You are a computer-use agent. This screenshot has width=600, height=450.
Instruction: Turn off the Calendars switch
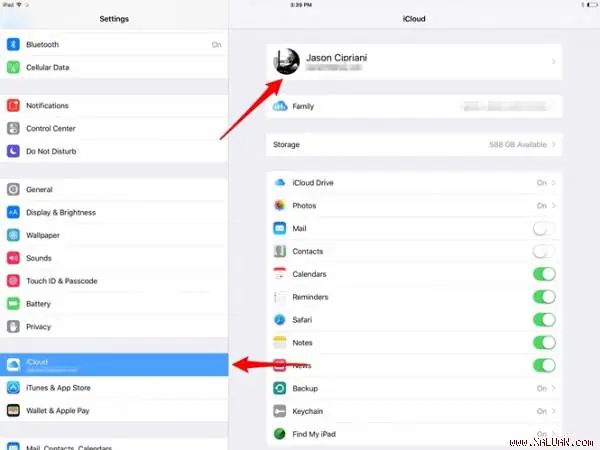click(544, 274)
